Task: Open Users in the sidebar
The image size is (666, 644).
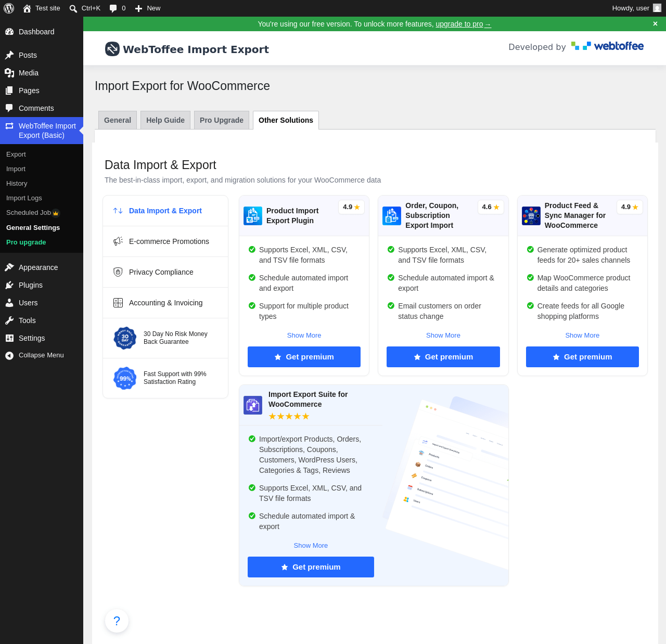Action: [42, 303]
